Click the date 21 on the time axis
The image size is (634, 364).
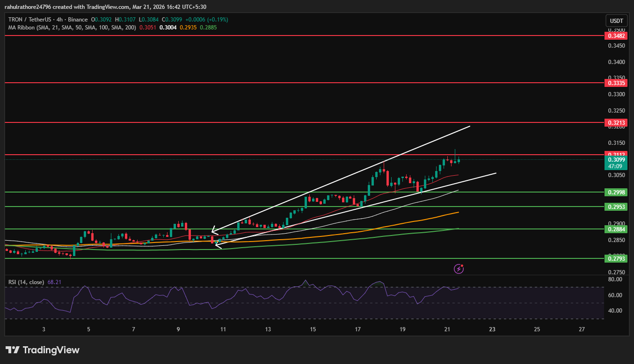click(447, 329)
